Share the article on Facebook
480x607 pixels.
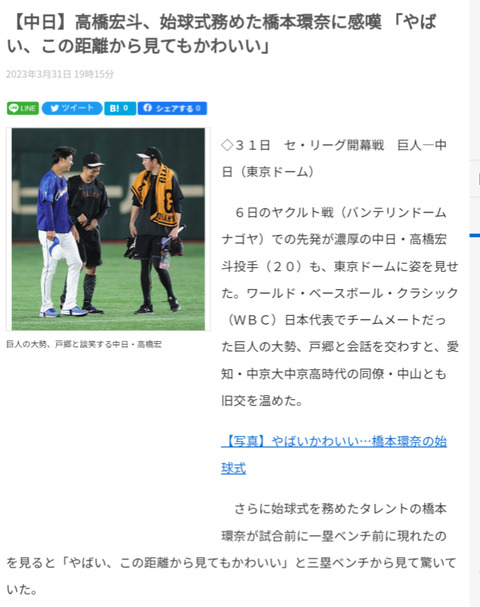coord(172,108)
